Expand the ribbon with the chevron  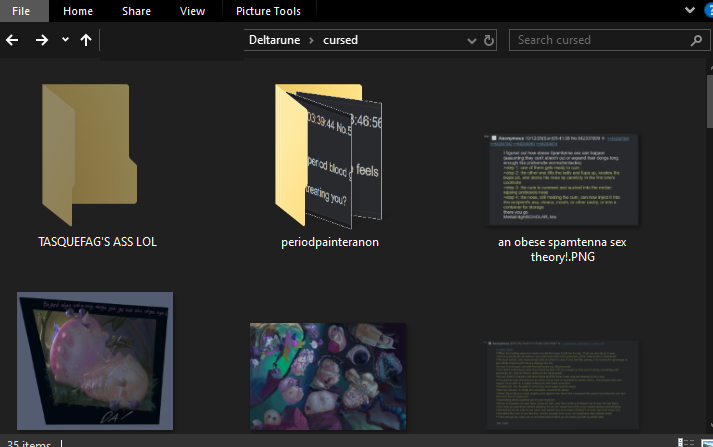tap(688, 10)
